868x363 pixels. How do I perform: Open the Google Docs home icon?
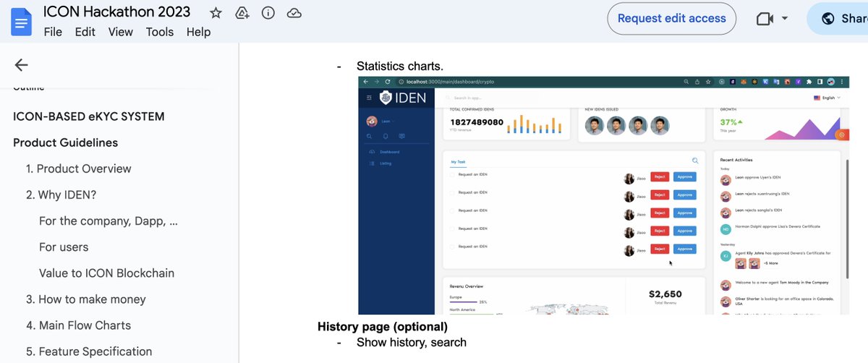pos(21,22)
